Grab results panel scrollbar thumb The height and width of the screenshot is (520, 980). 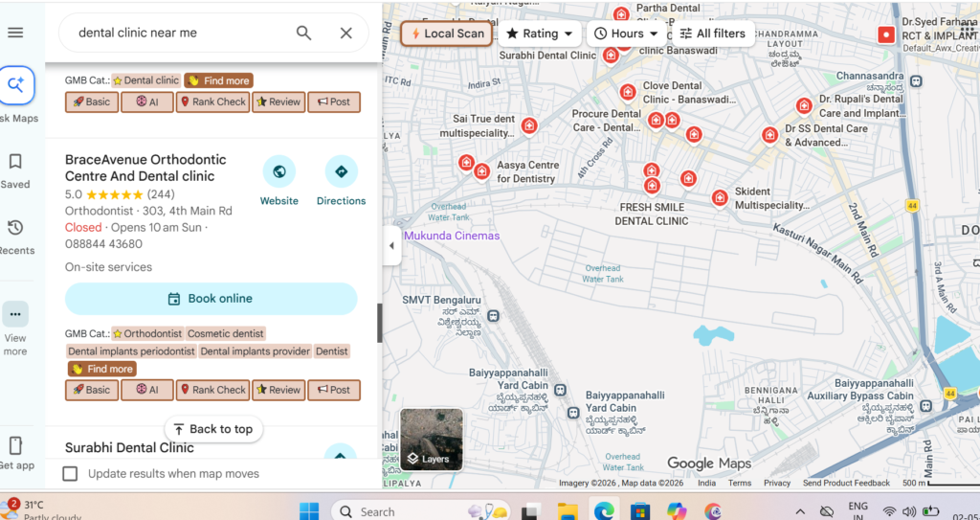tap(379, 324)
